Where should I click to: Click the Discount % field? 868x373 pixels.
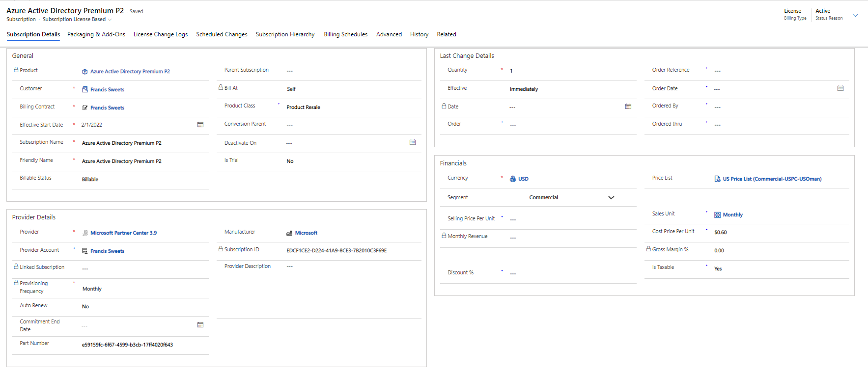tap(572, 273)
